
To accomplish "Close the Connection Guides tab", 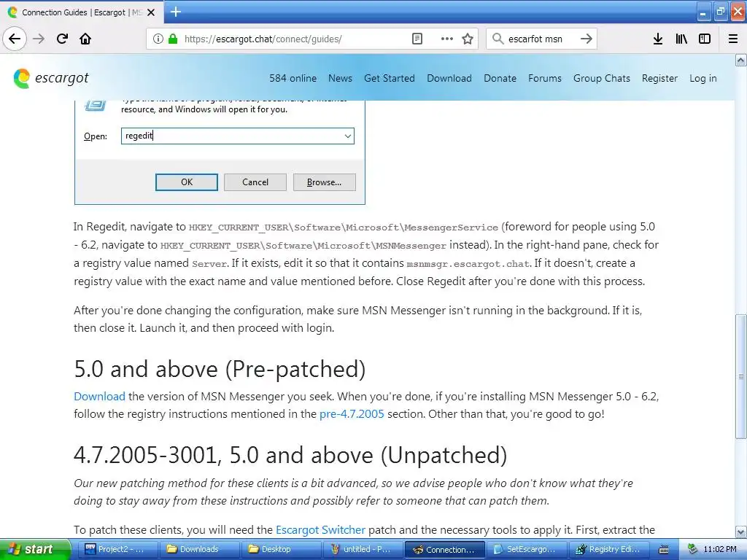I will click(x=151, y=12).
